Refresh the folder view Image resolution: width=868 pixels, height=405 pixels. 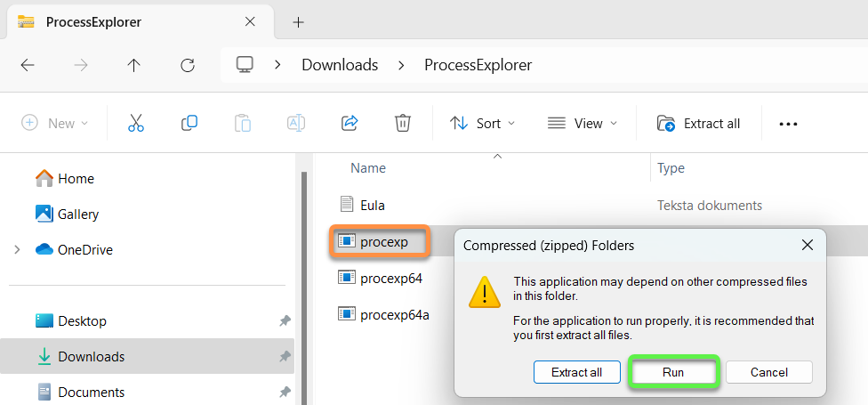188,65
